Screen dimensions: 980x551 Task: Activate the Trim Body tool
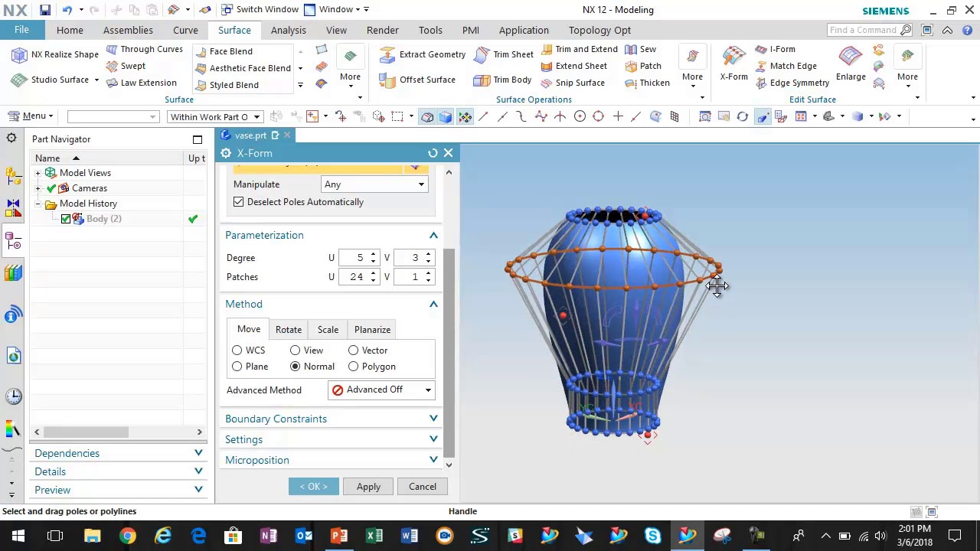503,80
